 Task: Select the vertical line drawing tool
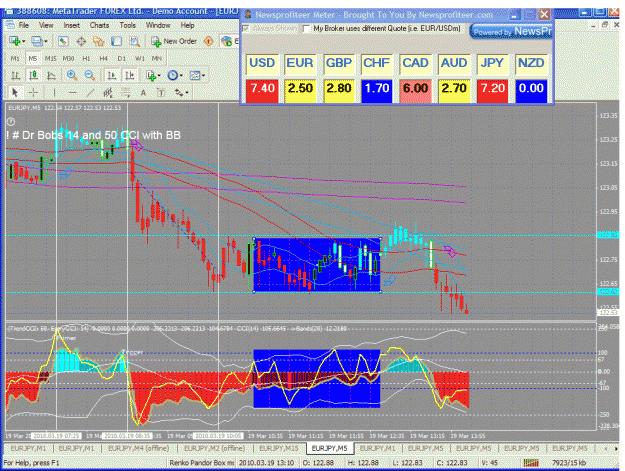[x=55, y=93]
